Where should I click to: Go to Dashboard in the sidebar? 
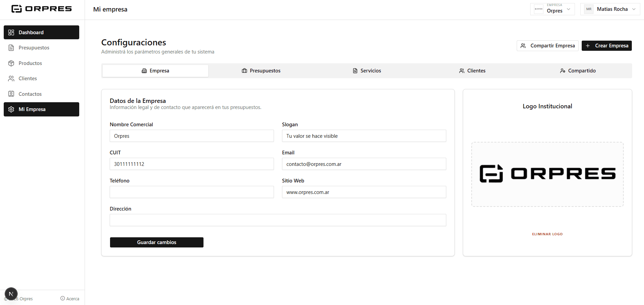click(x=41, y=32)
